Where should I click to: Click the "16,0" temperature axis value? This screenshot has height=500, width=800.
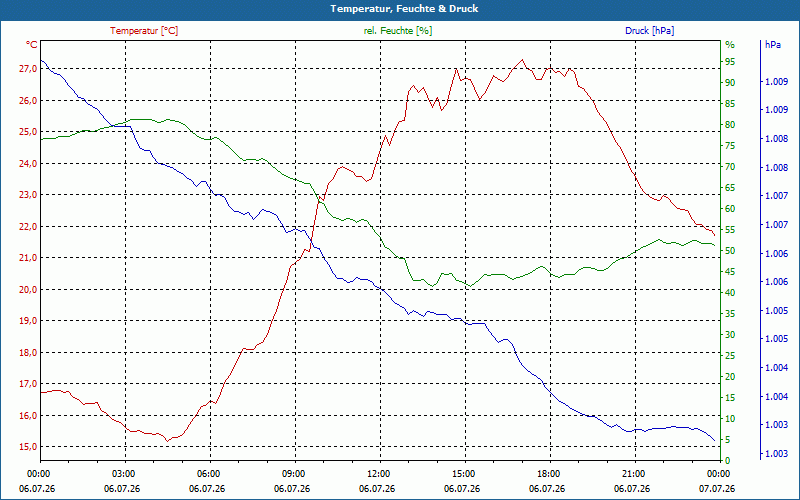point(28,415)
